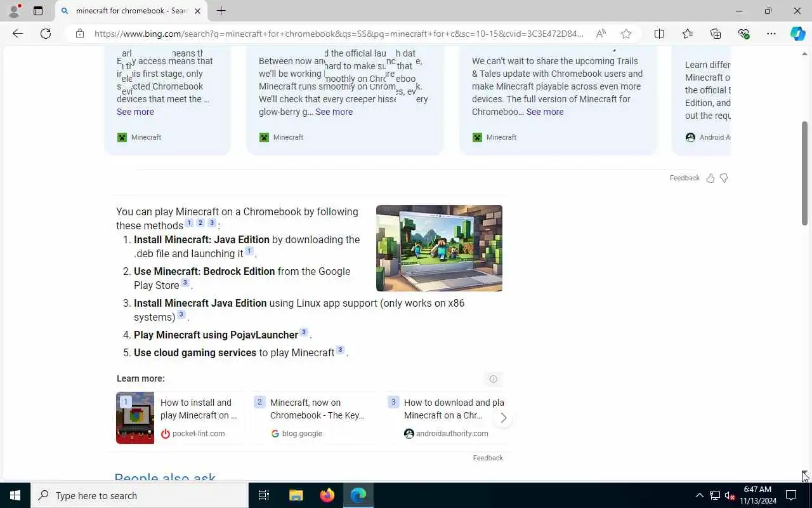This screenshot has width=812, height=508.
Task: Switch to Edge taskbar icon
Action: tap(358, 495)
